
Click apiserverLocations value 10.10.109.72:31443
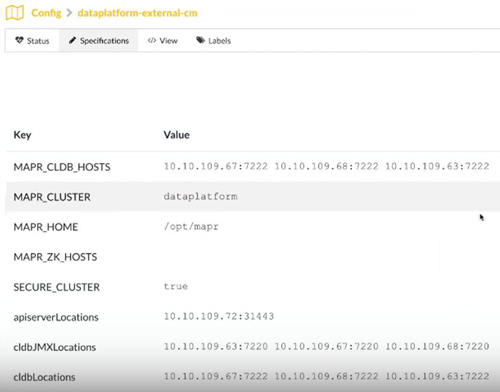coord(219,316)
